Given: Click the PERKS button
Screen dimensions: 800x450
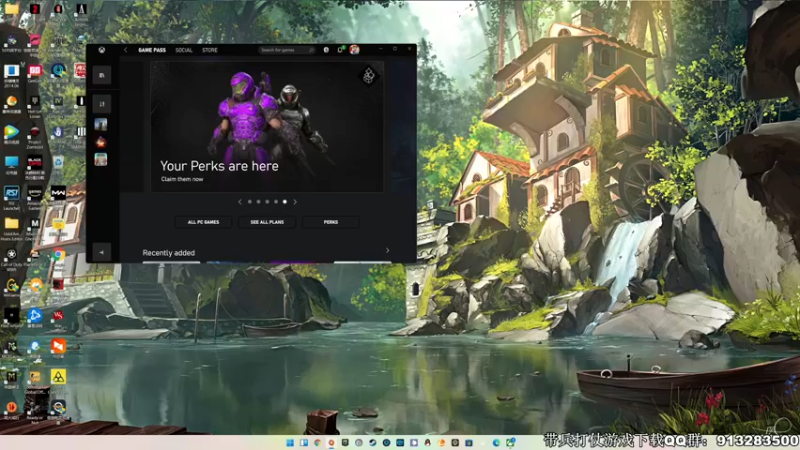Looking at the screenshot, I should coord(331,222).
